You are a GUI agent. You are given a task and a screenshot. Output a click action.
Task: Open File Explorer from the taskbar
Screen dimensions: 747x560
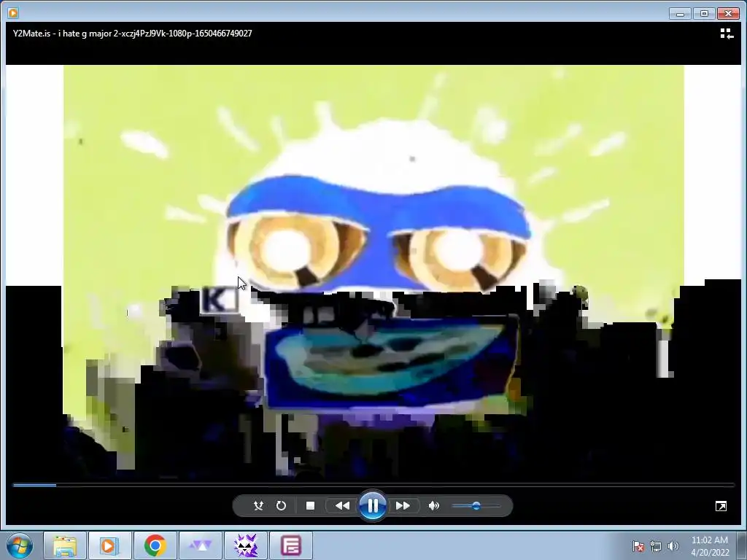pos(65,545)
